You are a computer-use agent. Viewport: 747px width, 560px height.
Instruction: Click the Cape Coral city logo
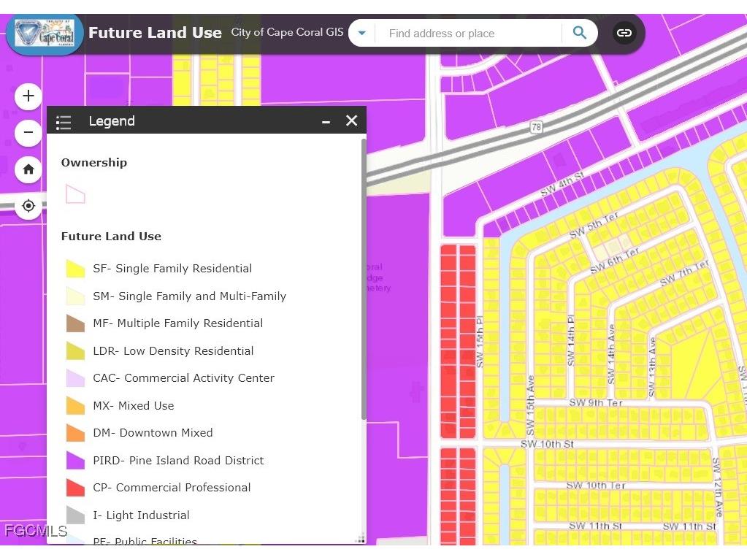pyautogui.click(x=42, y=32)
